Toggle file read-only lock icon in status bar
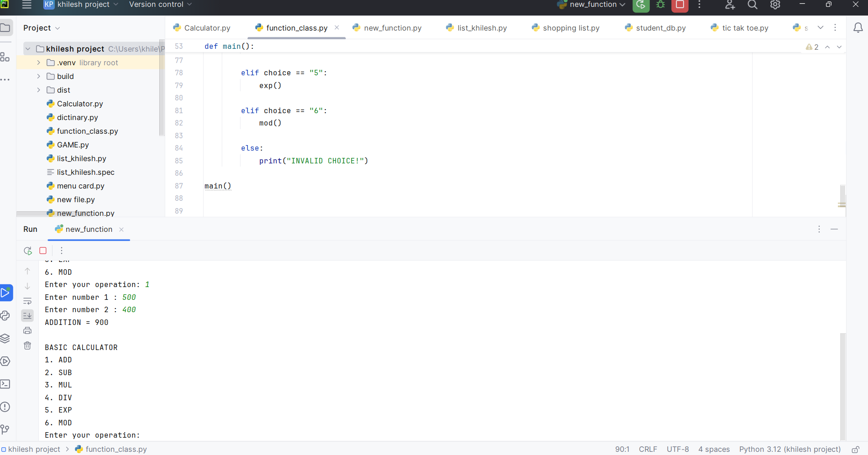 pos(856,450)
